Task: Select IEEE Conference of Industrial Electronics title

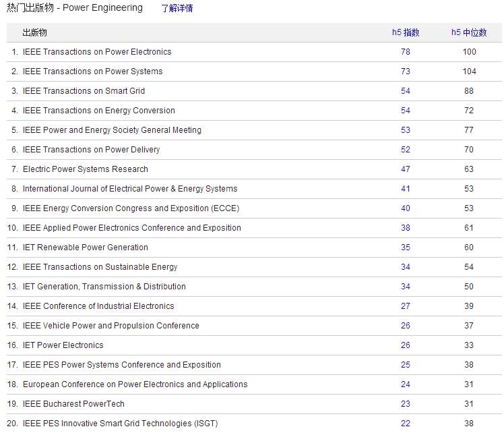Action: pyautogui.click(x=98, y=306)
